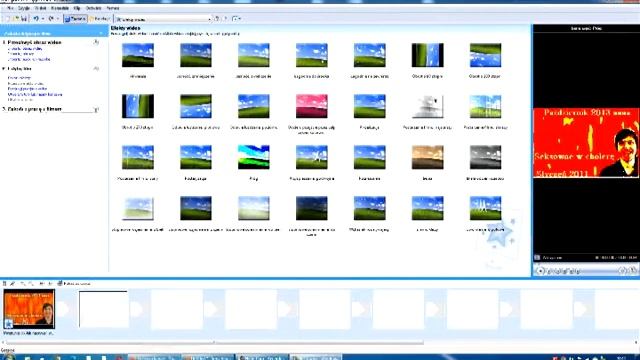Click the second link under Przechwyć obraz wideo
Screen dimensions: 640x360
(21, 54)
